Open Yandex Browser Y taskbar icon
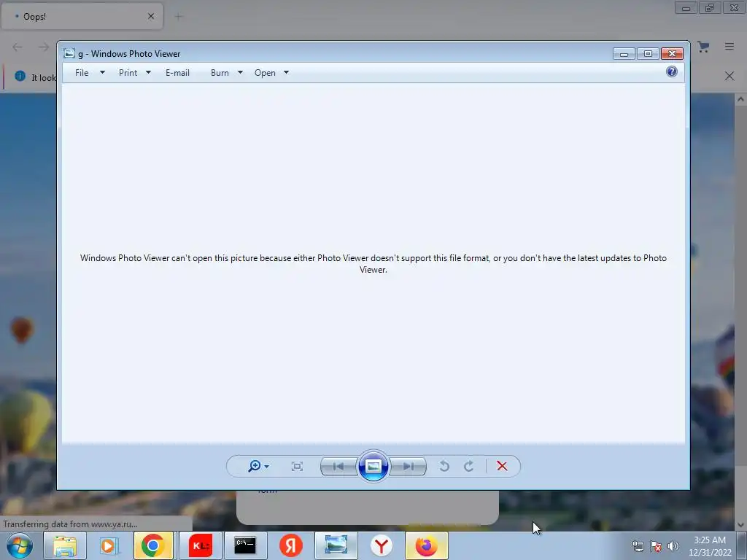 coord(381,545)
